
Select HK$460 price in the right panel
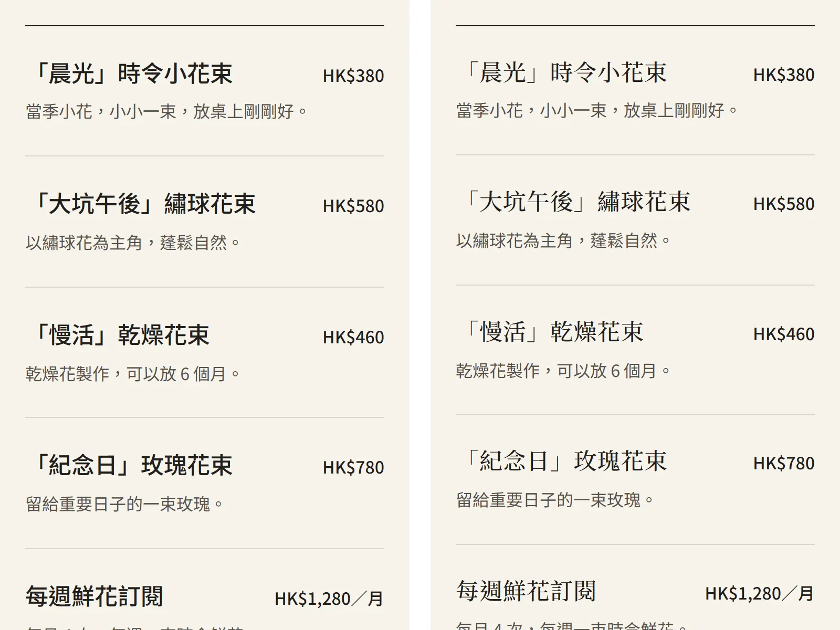[784, 334]
